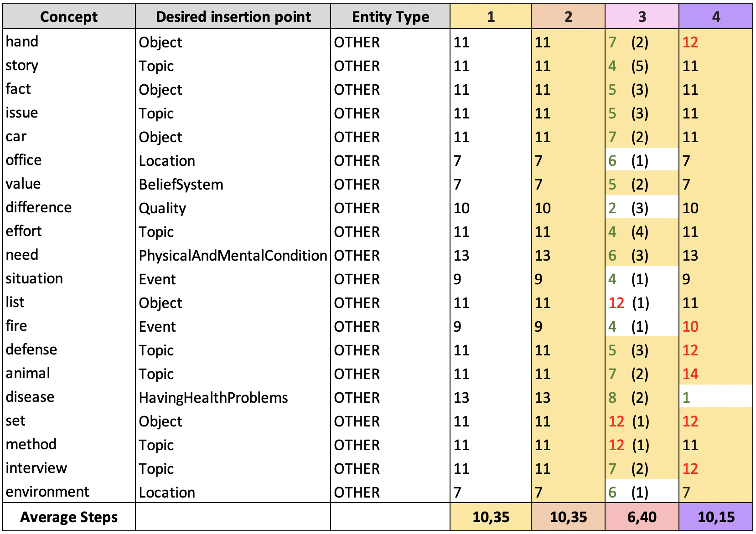Click the Entity Type column header
Image resolution: width=756 pixels, height=534 pixels.
390,17
